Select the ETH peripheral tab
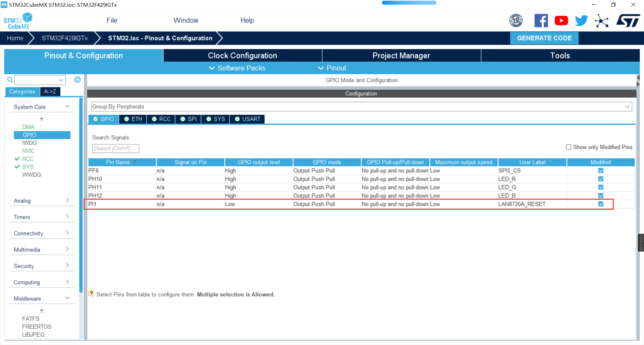 tap(133, 119)
